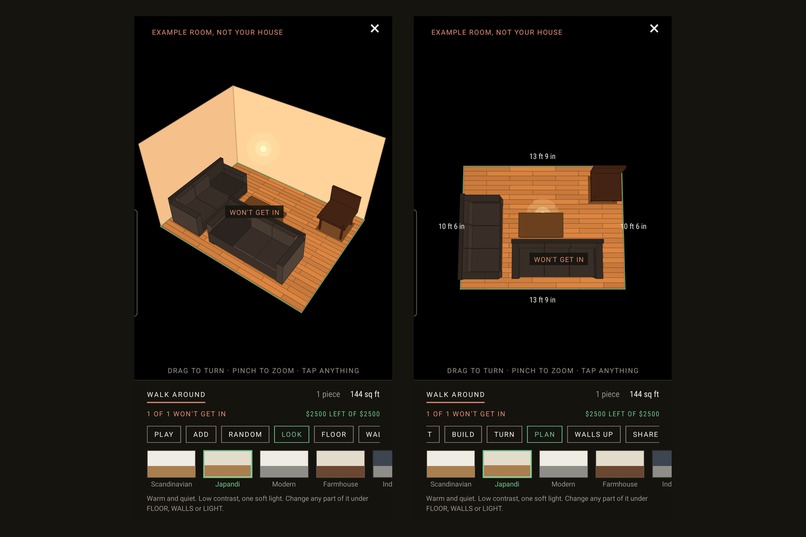Click PLAY button in left panel
The width and height of the screenshot is (806, 537).
(163, 434)
